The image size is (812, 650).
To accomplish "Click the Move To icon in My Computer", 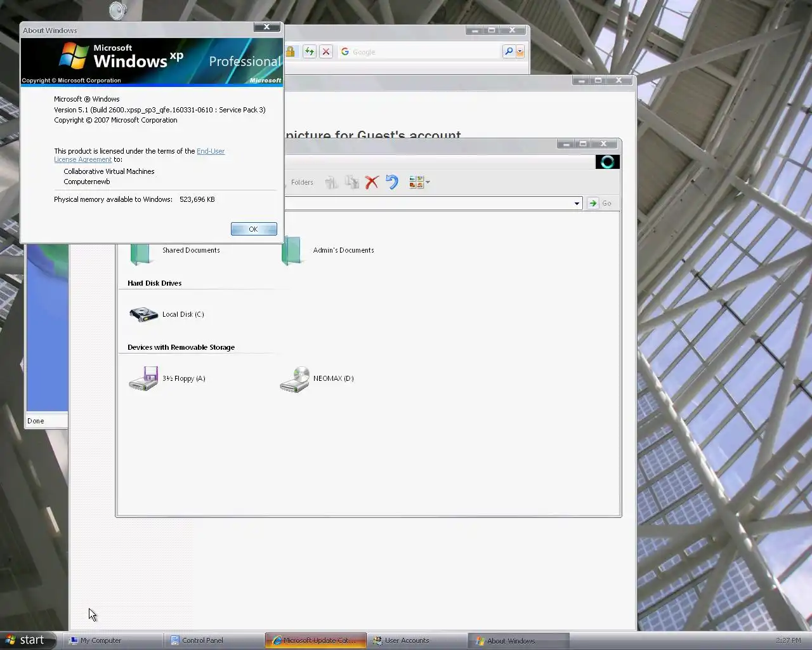I will coord(331,182).
